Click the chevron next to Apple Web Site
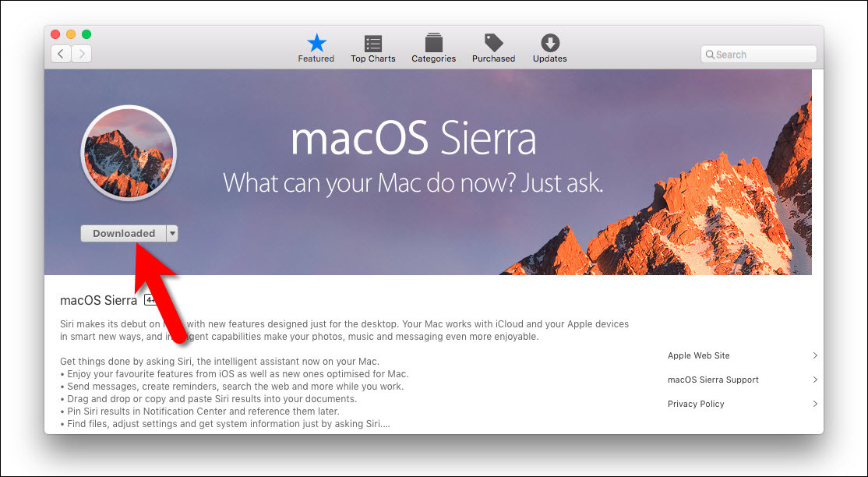868x477 pixels. pyautogui.click(x=815, y=355)
